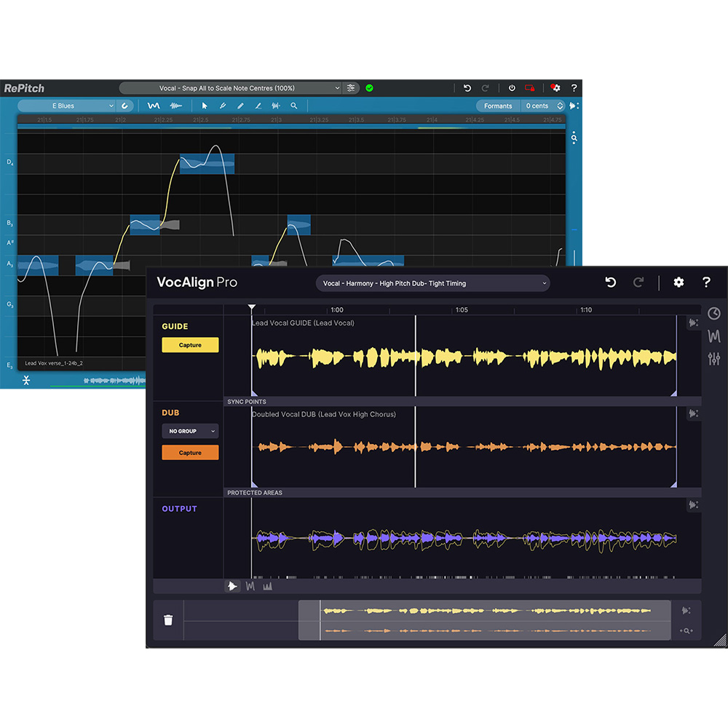The width and height of the screenshot is (728, 728).
Task: Undo last action in VocAlign Pro
Action: [611, 282]
